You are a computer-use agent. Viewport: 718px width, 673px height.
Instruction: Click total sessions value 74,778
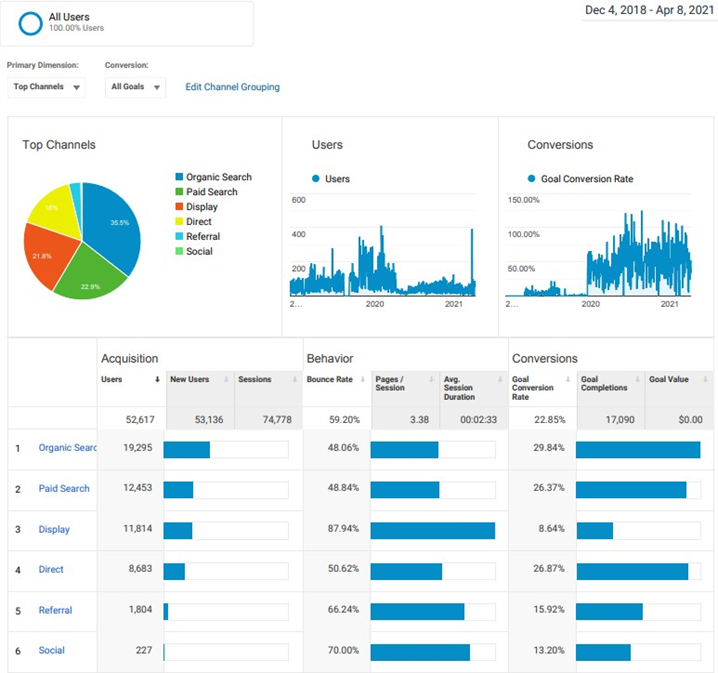coord(277,419)
